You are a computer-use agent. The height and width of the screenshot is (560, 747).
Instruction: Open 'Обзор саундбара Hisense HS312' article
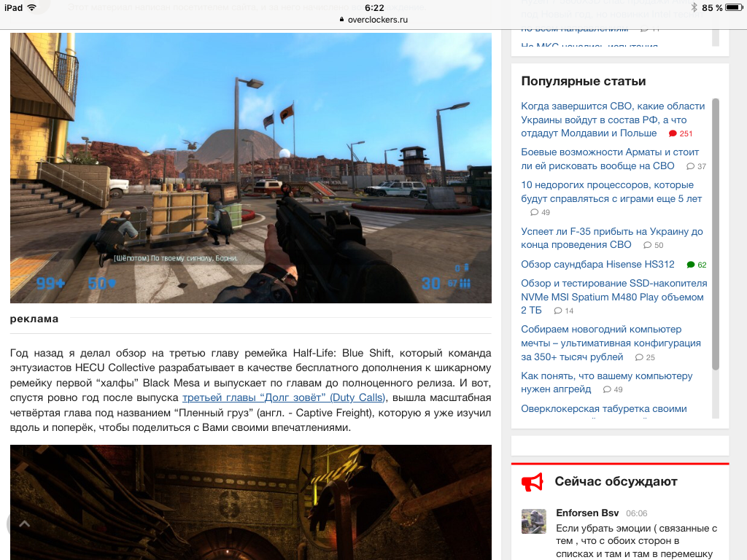click(597, 264)
